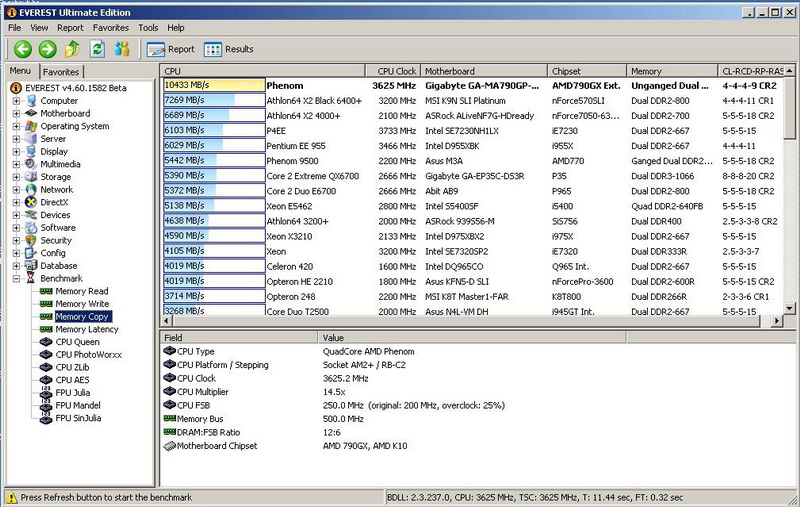Click the DirectX icon in the tree
This screenshot has height=507, width=800.
coord(31,202)
